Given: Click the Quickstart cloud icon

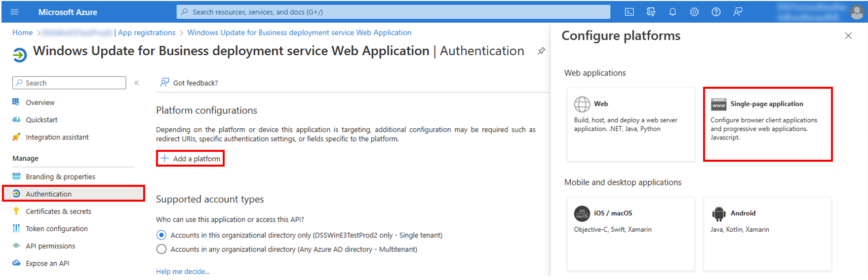Looking at the screenshot, I should coord(16,119).
